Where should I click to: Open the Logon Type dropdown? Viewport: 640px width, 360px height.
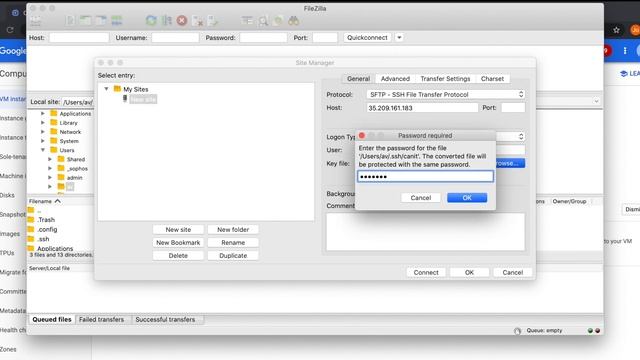tap(521, 136)
